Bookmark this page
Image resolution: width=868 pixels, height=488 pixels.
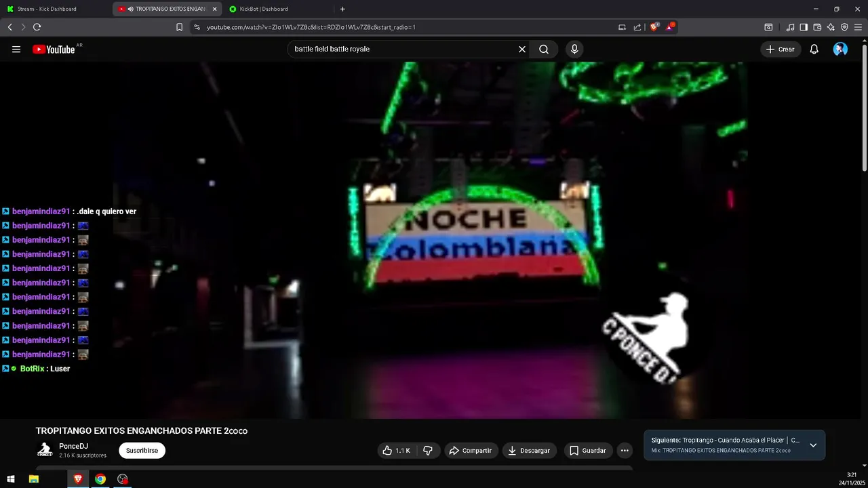(179, 27)
